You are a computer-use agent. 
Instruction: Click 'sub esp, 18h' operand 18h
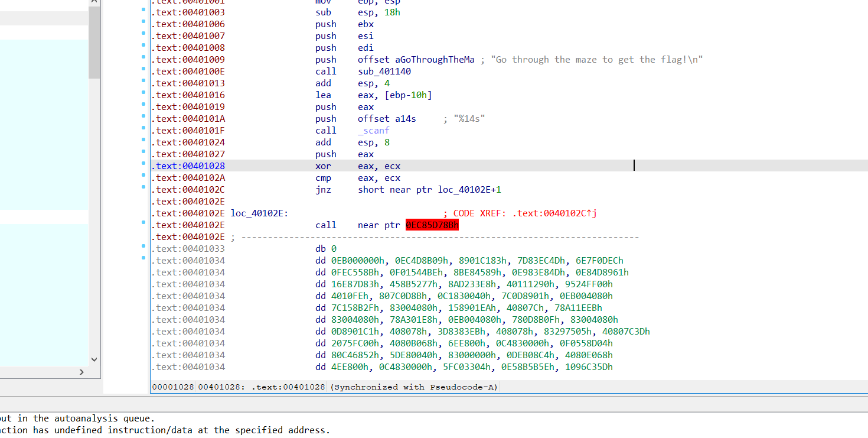(x=392, y=12)
